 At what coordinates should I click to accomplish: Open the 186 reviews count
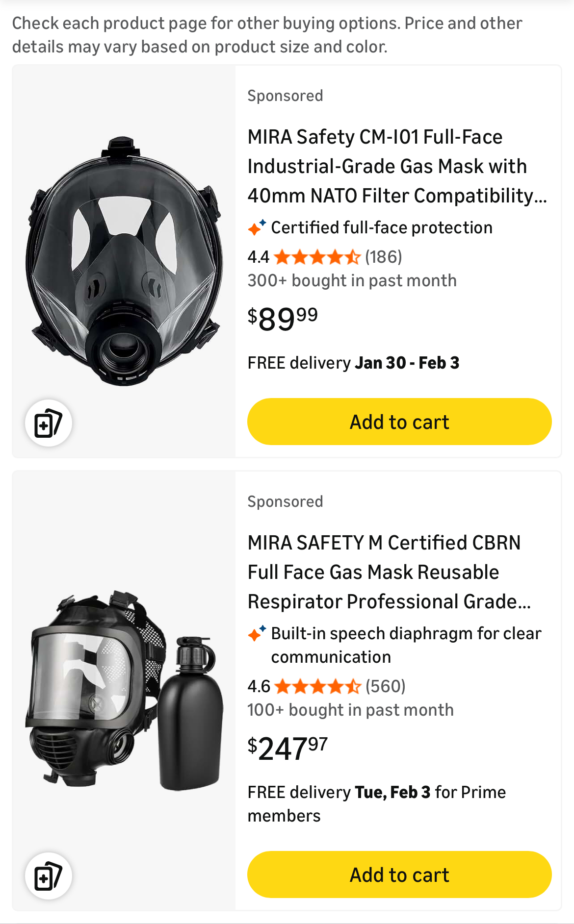click(384, 257)
